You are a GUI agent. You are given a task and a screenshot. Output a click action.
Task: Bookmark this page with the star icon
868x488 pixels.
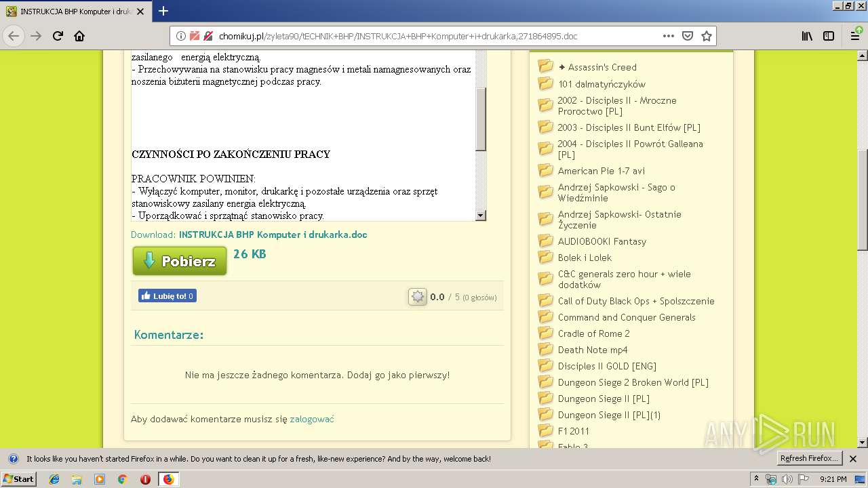pos(707,36)
